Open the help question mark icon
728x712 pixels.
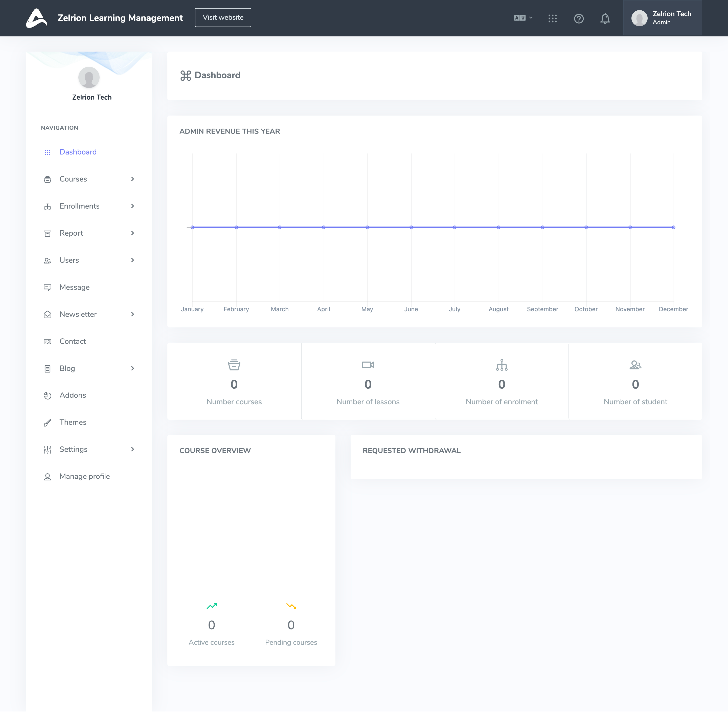578,18
